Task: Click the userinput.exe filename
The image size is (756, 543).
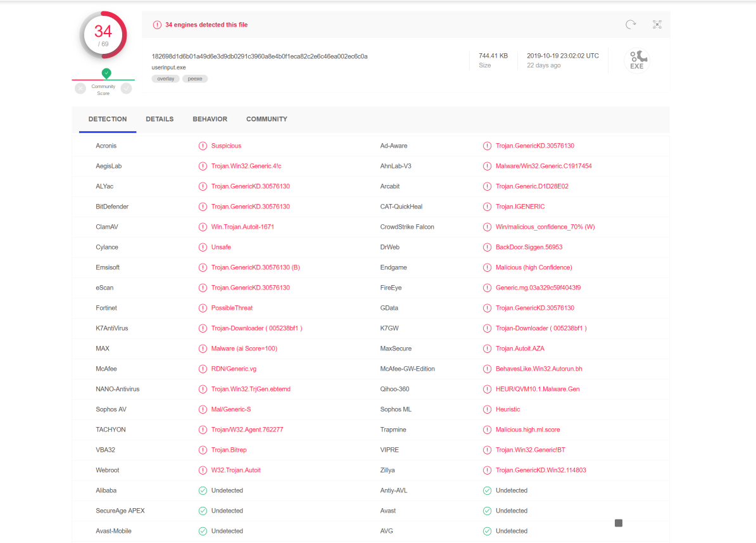Action: pyautogui.click(x=169, y=68)
